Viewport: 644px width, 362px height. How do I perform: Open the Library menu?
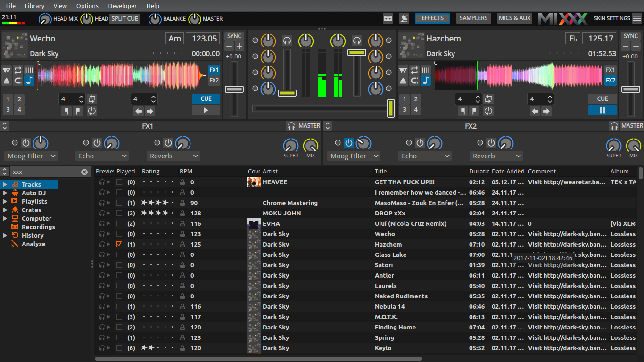coord(34,6)
